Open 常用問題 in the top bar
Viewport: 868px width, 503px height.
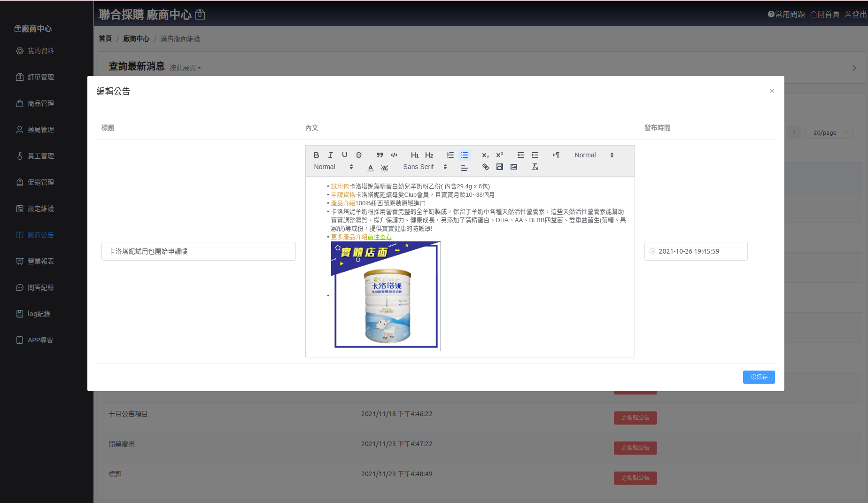(x=786, y=15)
